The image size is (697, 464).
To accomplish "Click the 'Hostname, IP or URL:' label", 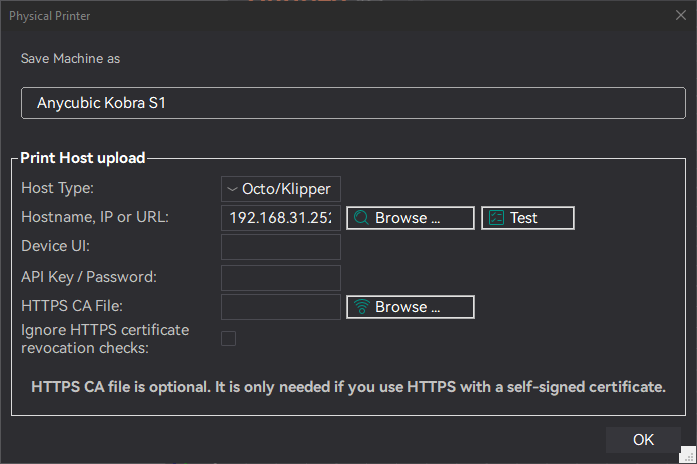I will pyautogui.click(x=95, y=217).
